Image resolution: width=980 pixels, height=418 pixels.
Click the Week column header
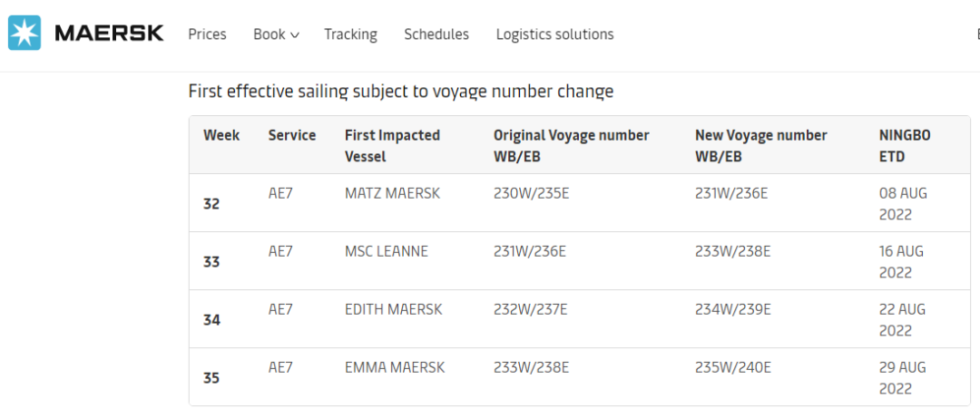221,135
